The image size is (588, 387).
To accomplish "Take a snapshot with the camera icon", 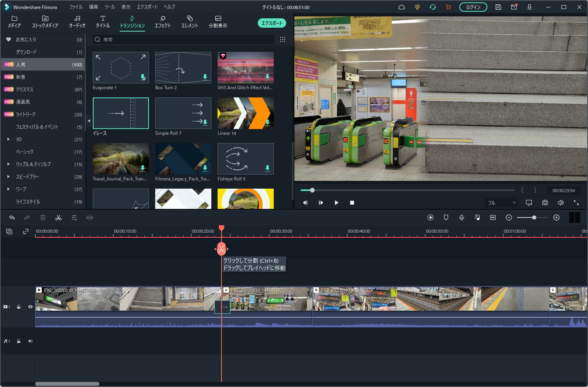I will [545, 203].
